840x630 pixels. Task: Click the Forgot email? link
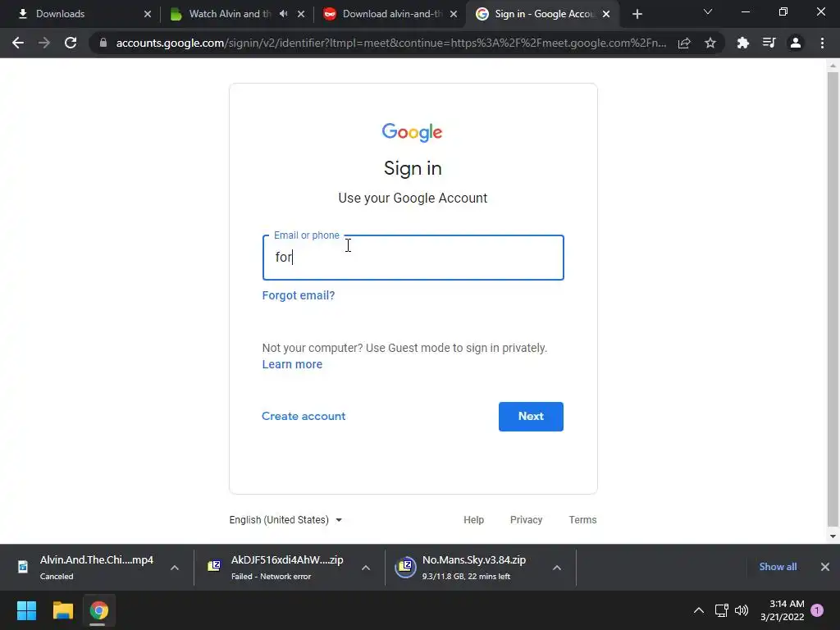pos(299,295)
